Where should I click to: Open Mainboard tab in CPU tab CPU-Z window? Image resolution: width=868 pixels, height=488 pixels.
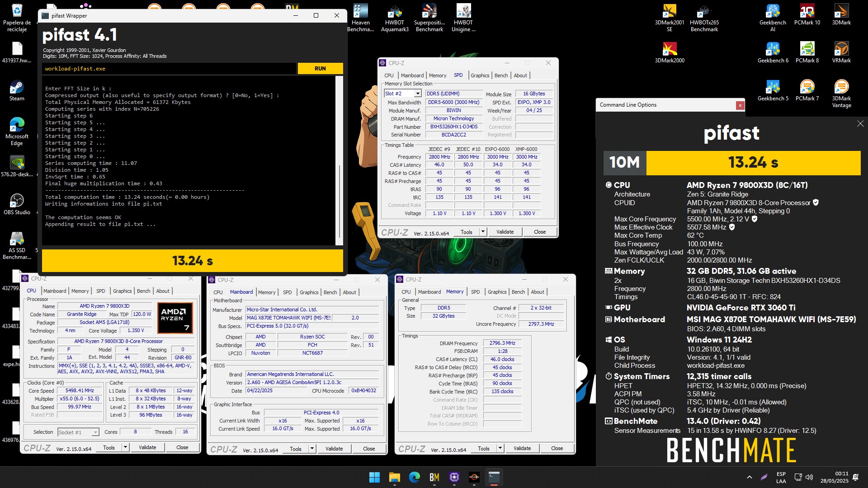(55, 291)
